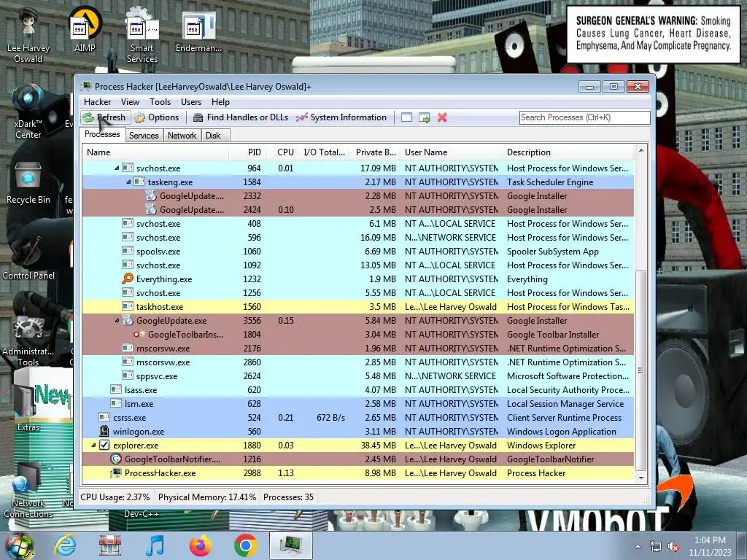Select GoogleToolbarNotifier process icon

pyautogui.click(x=116, y=459)
